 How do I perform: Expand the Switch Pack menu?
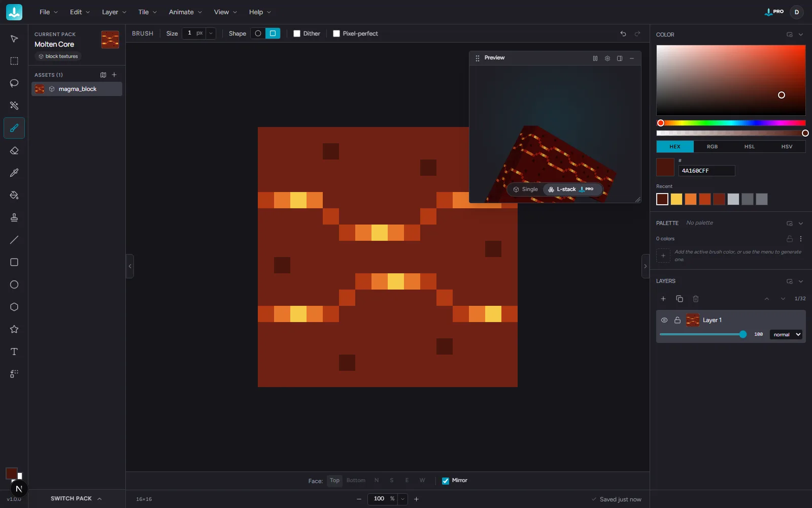click(76, 499)
